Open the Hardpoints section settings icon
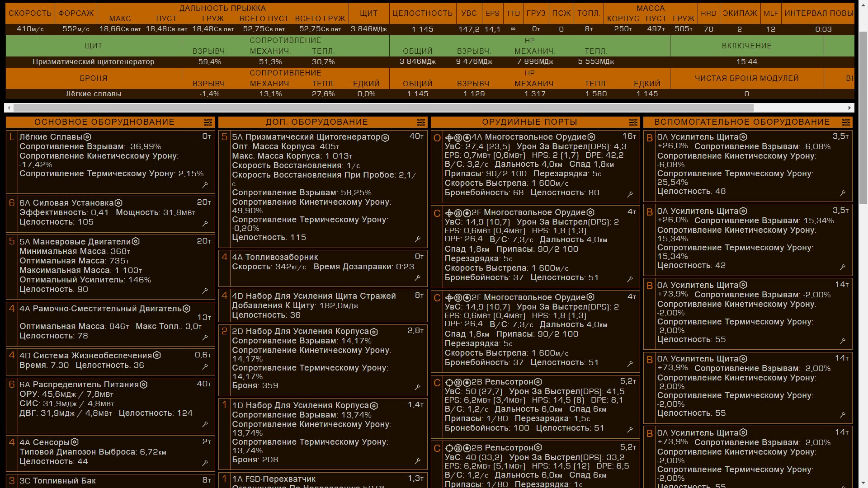The width and height of the screenshot is (868, 488). coord(633,122)
